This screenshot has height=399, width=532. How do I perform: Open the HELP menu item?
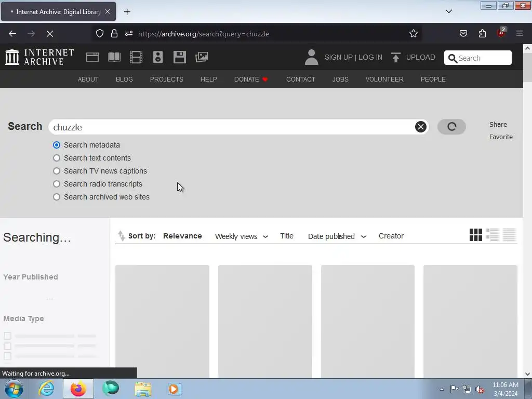(209, 79)
